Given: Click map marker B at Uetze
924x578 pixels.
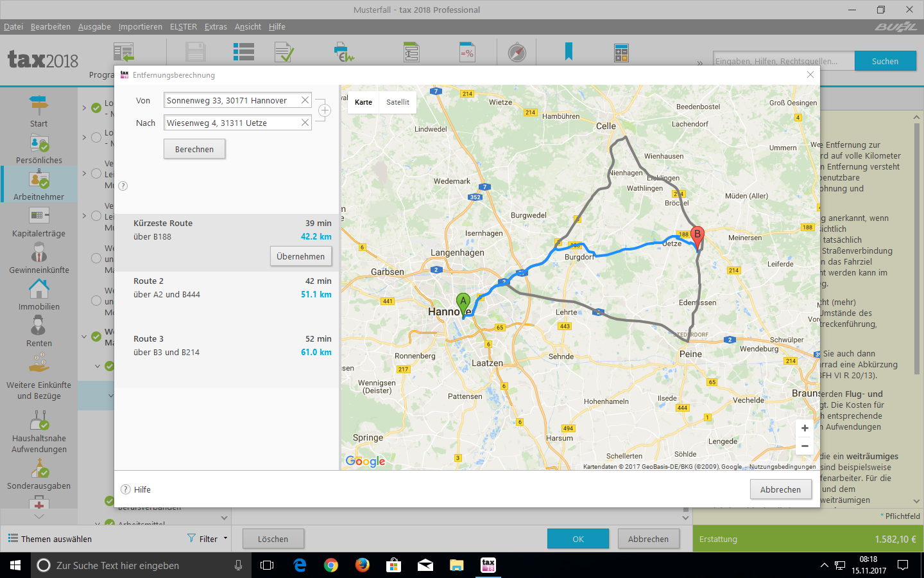Looking at the screenshot, I should 697,238.
